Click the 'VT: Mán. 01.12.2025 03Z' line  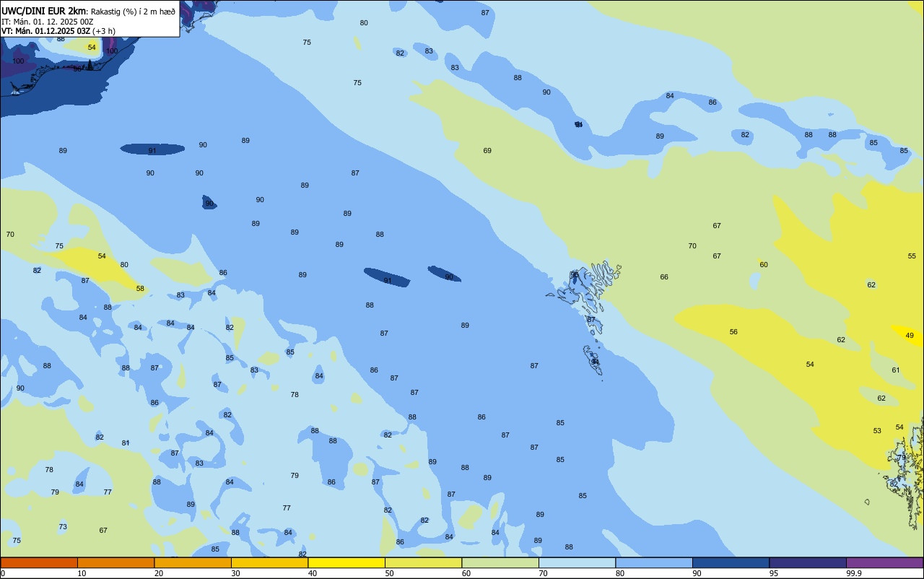46,31
